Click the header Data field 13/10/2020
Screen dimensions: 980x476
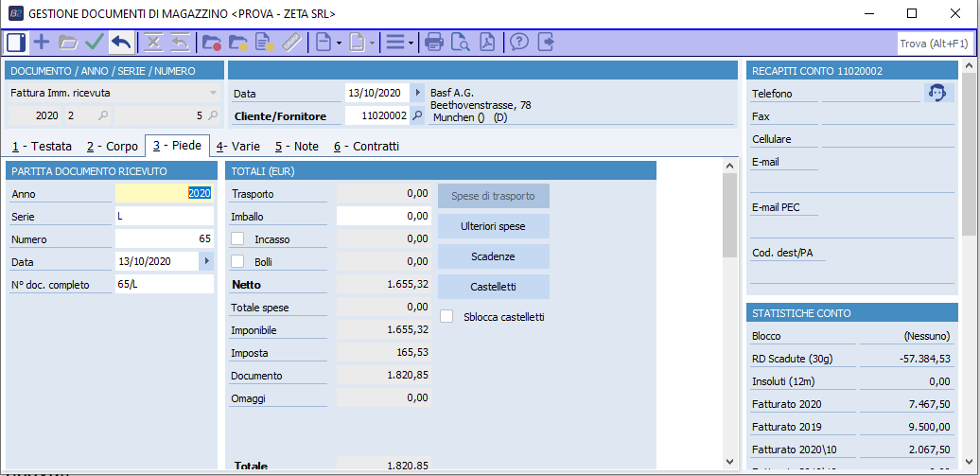[377, 93]
